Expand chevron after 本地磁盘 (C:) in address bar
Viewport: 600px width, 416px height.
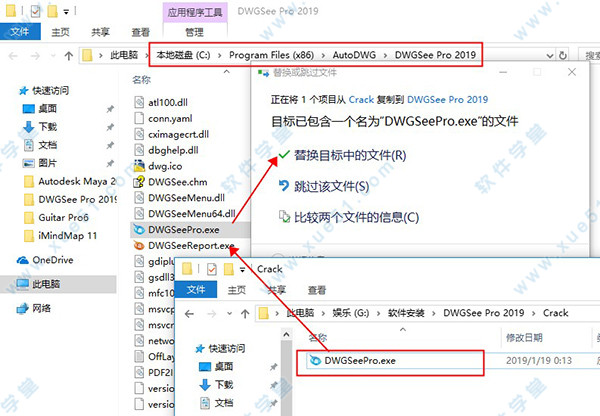click(220, 56)
